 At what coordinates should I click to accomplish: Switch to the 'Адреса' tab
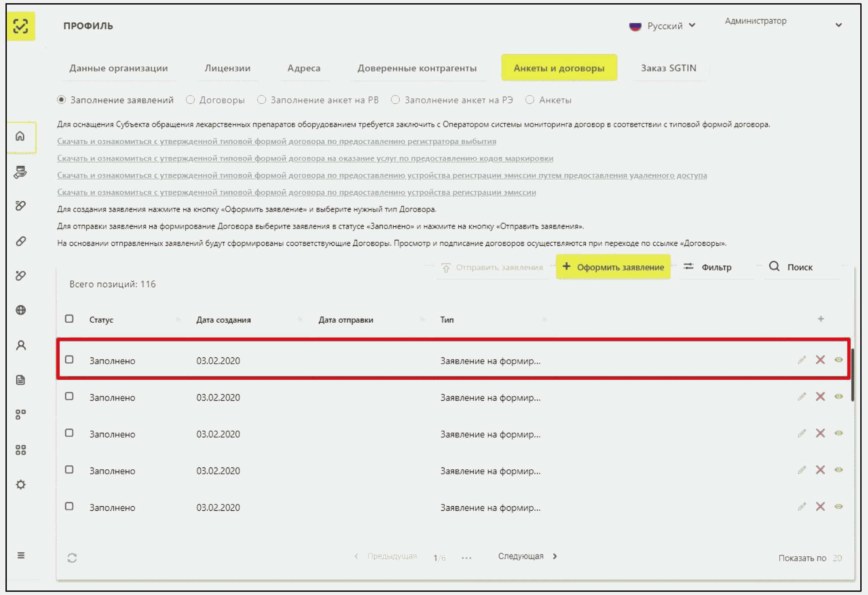(x=304, y=68)
